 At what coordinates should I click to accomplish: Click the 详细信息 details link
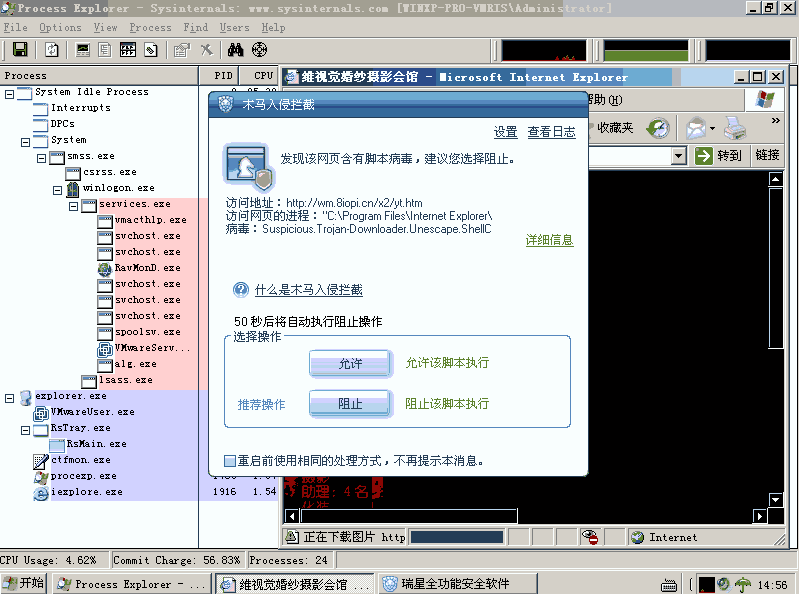tap(549, 240)
